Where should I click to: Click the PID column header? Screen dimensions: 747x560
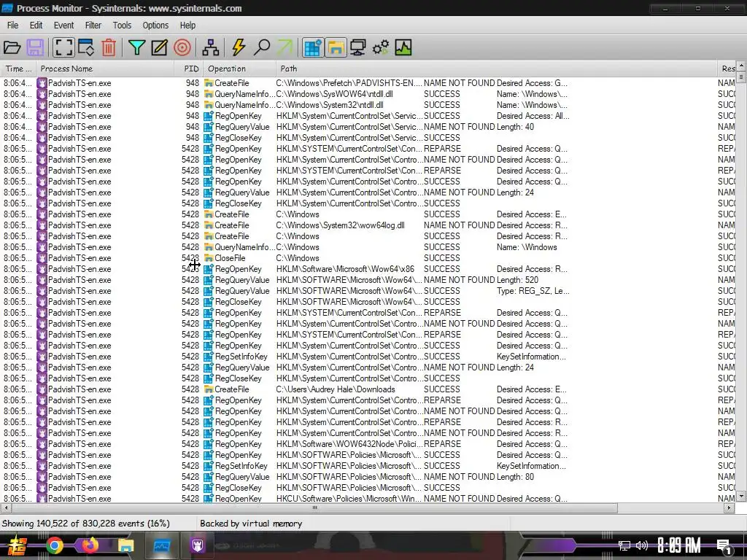click(x=189, y=69)
